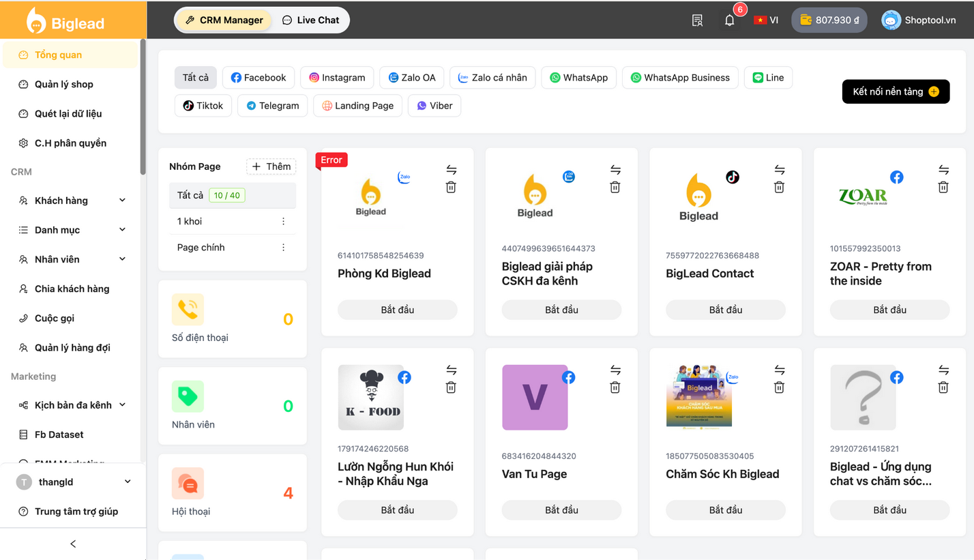This screenshot has width=974, height=560.
Task: Filter pages by Viber
Action: coord(434,106)
